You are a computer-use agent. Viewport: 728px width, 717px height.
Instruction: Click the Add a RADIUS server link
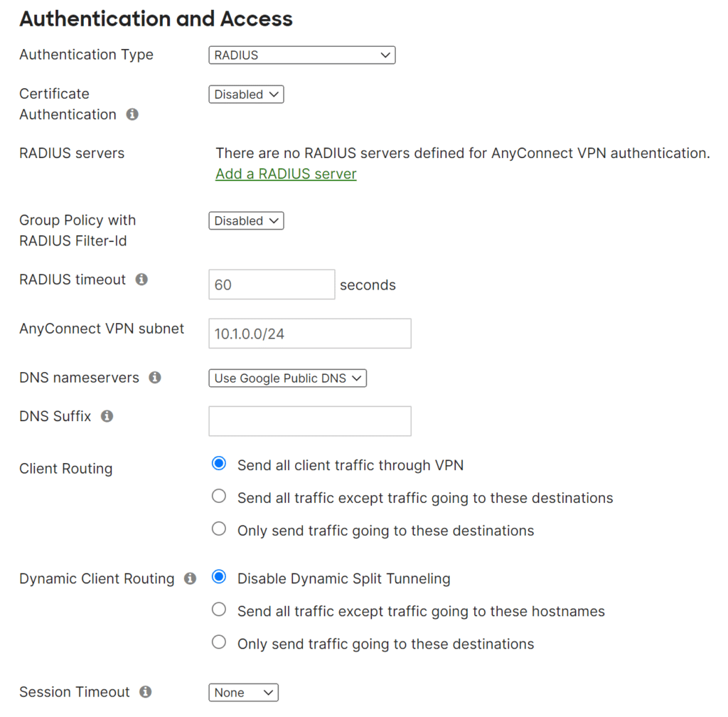286,174
